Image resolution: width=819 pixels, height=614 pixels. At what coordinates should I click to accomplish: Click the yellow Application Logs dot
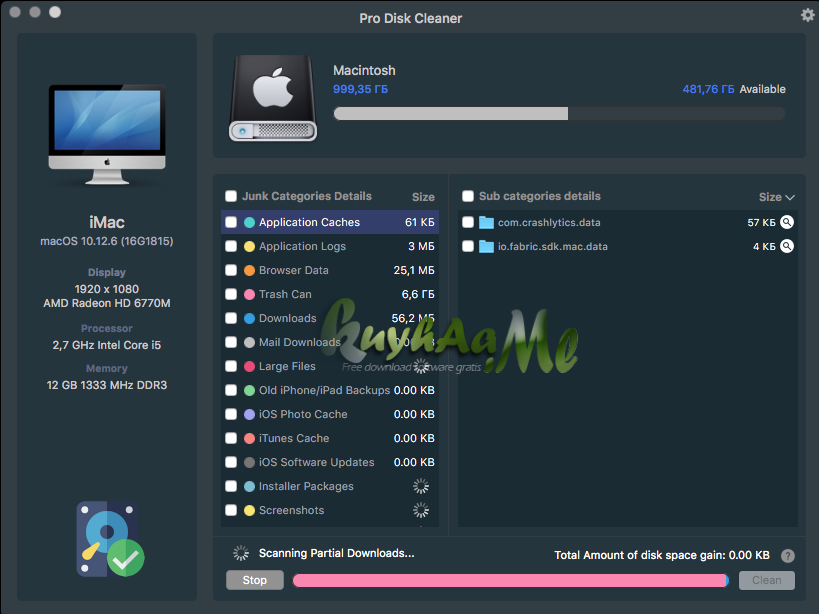tap(249, 246)
